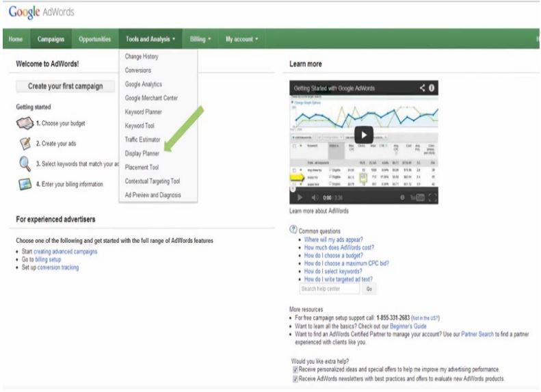Viewport: 541px width, 392px height.
Task: Follow the Partner Search link
Action: coord(477,334)
